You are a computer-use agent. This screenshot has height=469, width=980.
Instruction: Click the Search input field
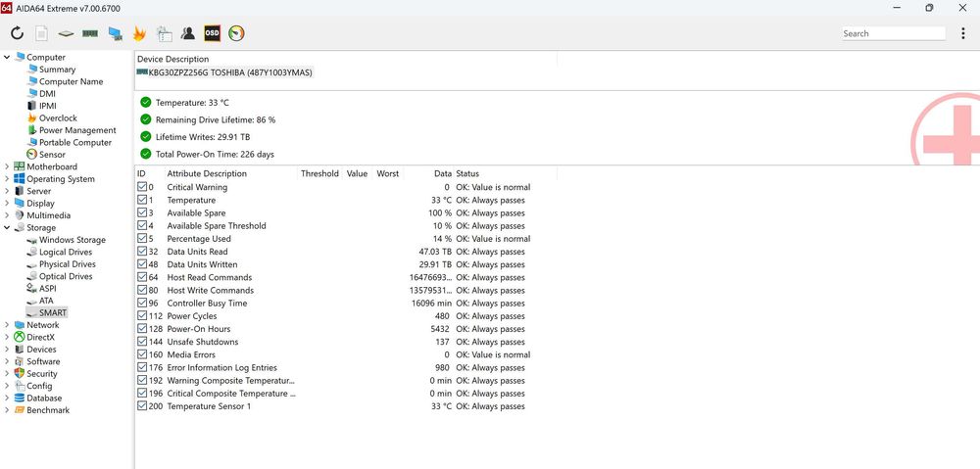pyautogui.click(x=892, y=33)
